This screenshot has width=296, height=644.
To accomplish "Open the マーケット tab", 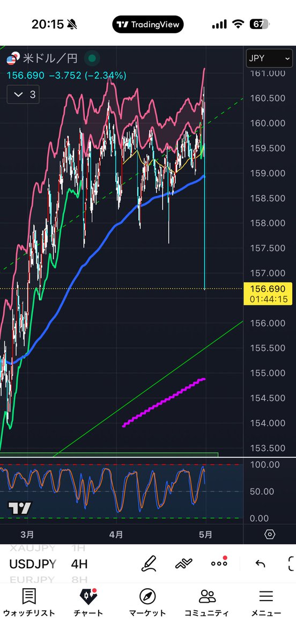I will pyautogui.click(x=147, y=602).
